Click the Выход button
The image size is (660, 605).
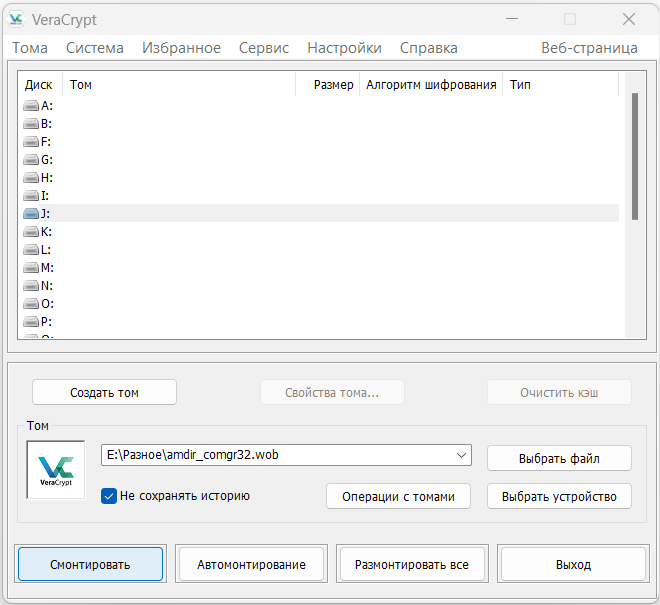pyautogui.click(x=573, y=564)
